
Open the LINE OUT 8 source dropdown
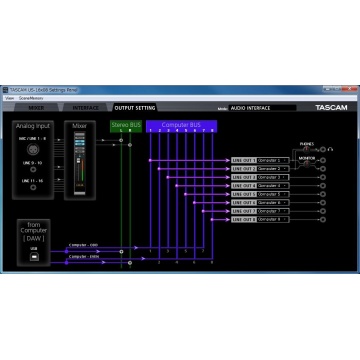point(273,219)
